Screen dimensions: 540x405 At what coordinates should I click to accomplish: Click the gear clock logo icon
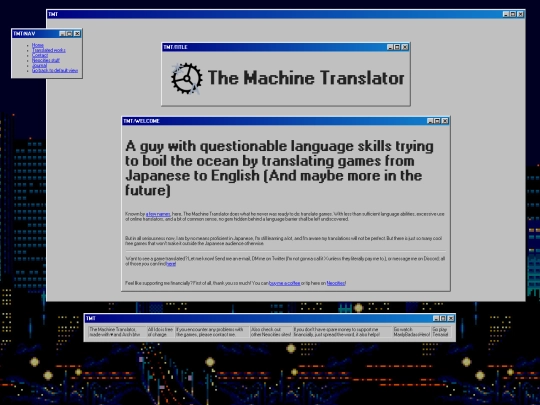click(186, 78)
